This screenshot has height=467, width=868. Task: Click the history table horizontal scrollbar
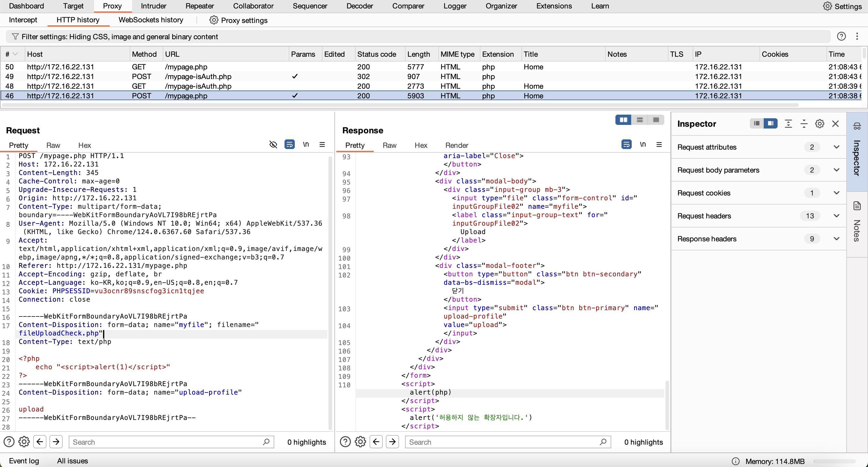pyautogui.click(x=400, y=105)
